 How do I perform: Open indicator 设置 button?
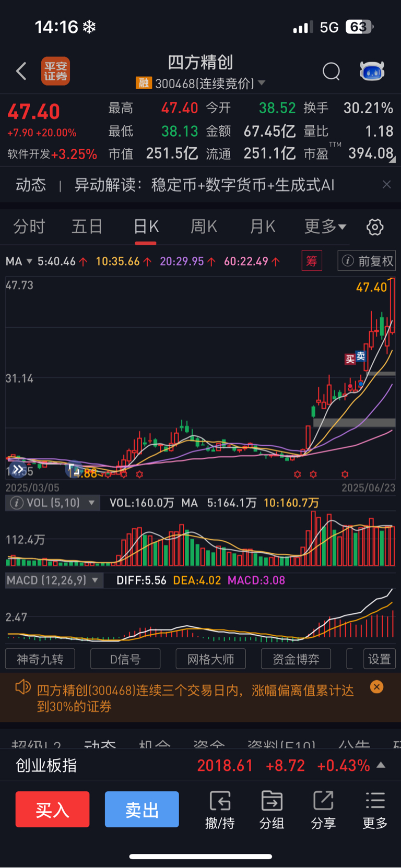380,659
